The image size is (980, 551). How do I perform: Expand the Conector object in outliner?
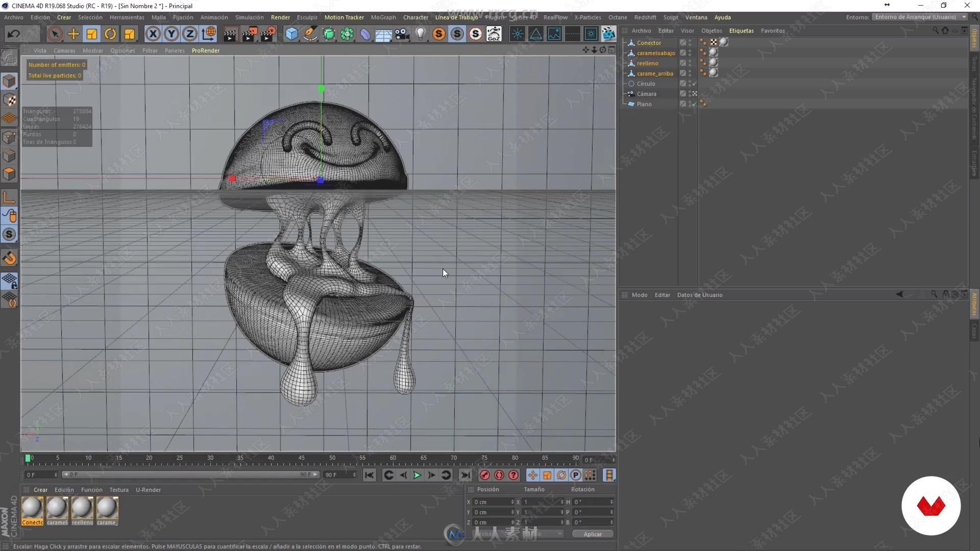pos(625,42)
